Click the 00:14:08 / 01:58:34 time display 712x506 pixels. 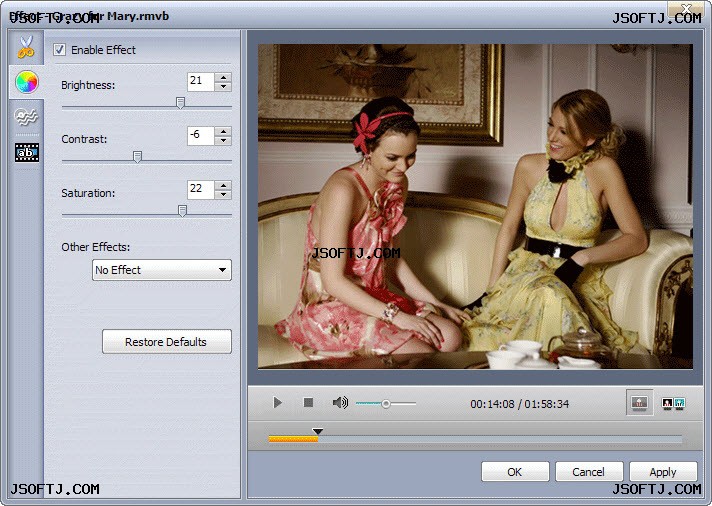click(519, 404)
